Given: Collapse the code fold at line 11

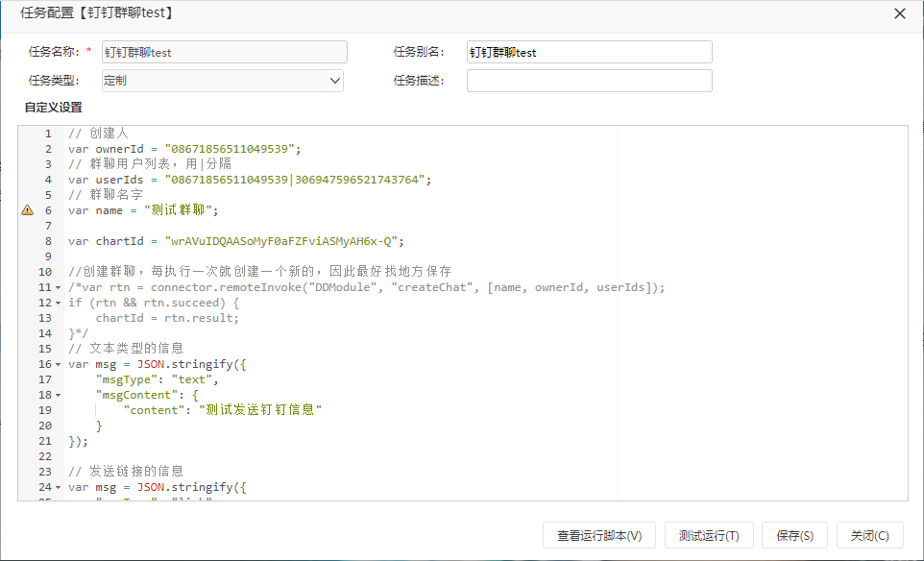Looking at the screenshot, I should (58, 287).
